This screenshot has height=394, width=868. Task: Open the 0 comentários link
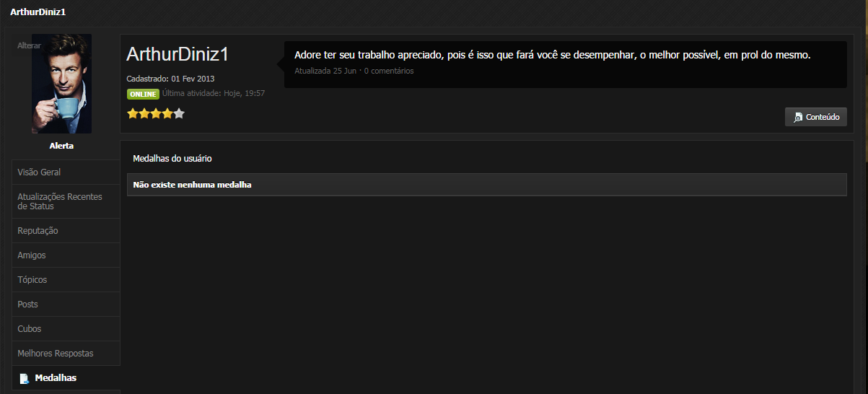click(x=389, y=71)
